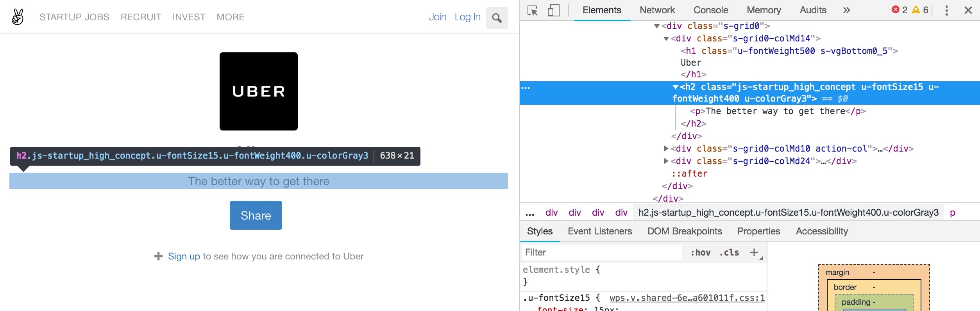Screen dimensions: 980x311
Task: Open the DOM Breakpoints sub-tab
Action: coord(685,231)
